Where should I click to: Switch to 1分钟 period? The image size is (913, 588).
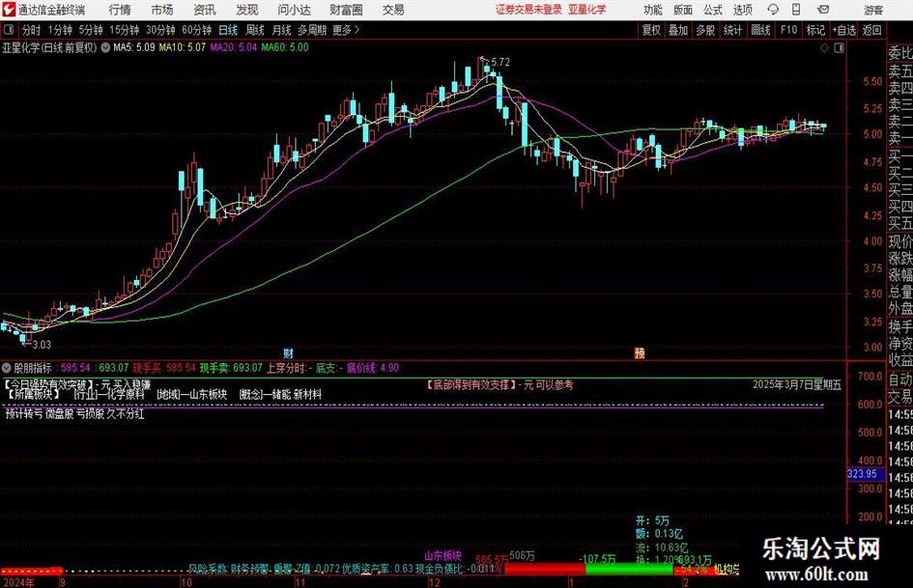(x=59, y=30)
